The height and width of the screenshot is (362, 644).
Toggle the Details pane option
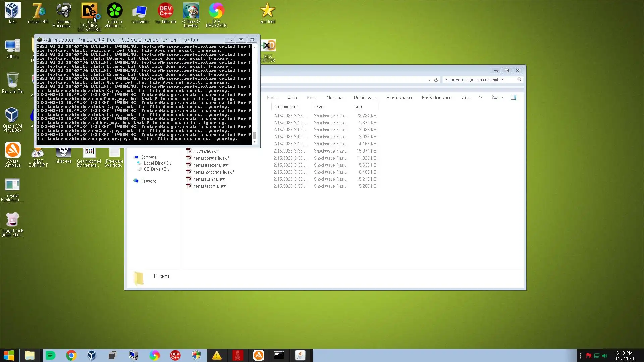coord(365,97)
